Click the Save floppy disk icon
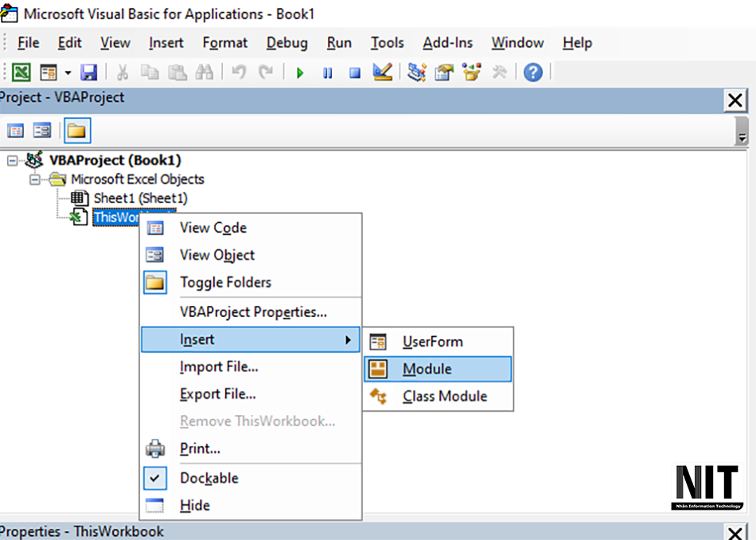 tap(88, 72)
